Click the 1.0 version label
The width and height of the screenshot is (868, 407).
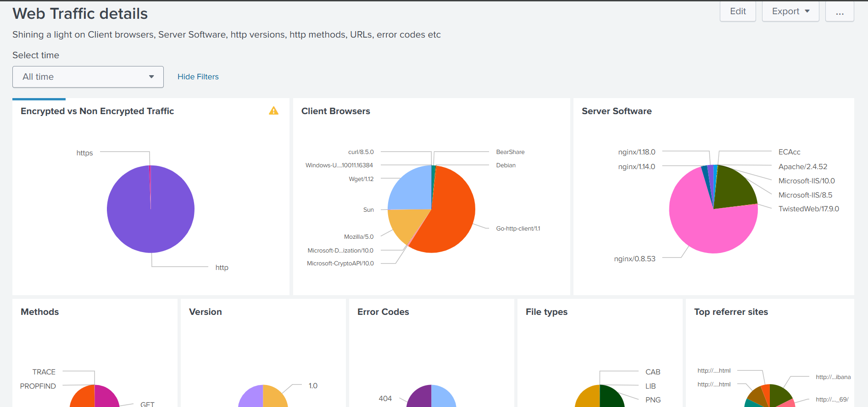click(313, 386)
